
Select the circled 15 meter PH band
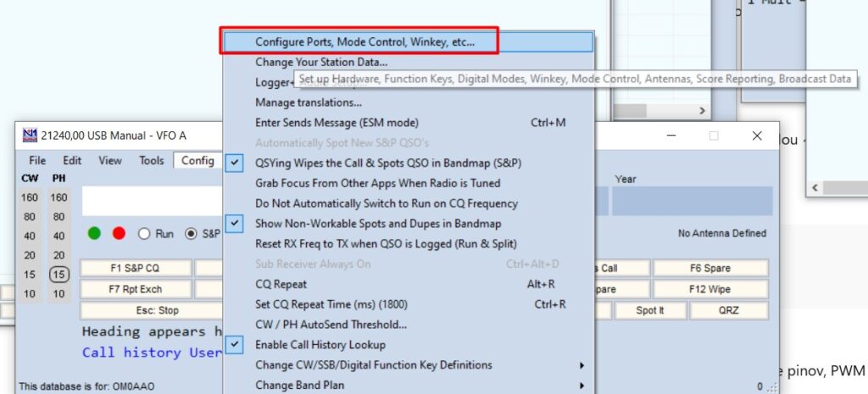[58, 274]
